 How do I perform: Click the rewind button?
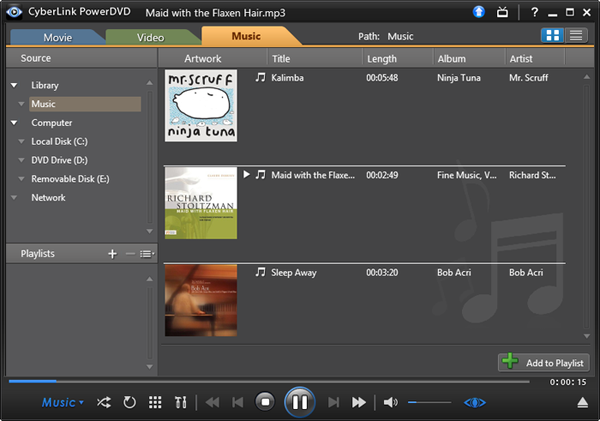212,403
